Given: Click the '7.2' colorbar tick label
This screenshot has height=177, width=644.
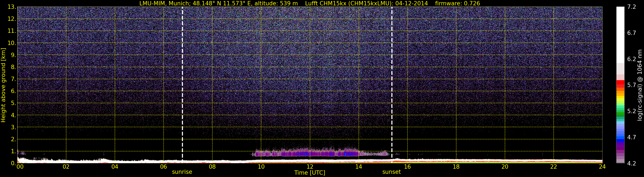Looking at the screenshot, I should pyautogui.click(x=632, y=7).
